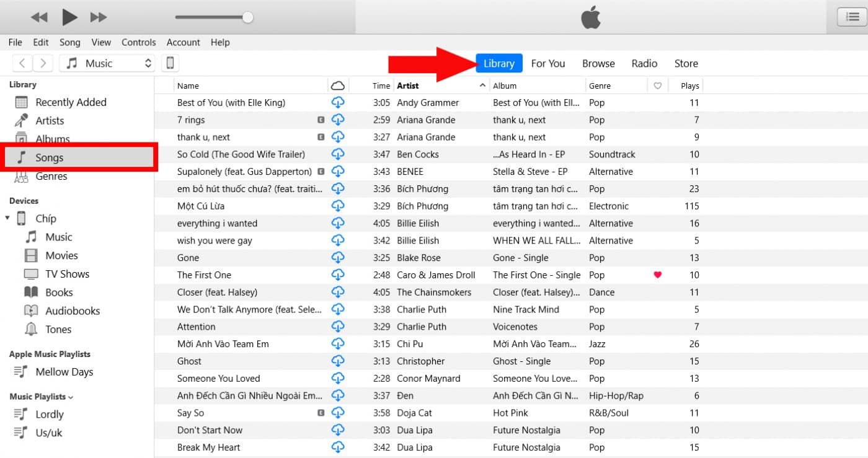868x458 pixels.
Task: Expand the Music Playlists section chevron
Action: point(71,396)
